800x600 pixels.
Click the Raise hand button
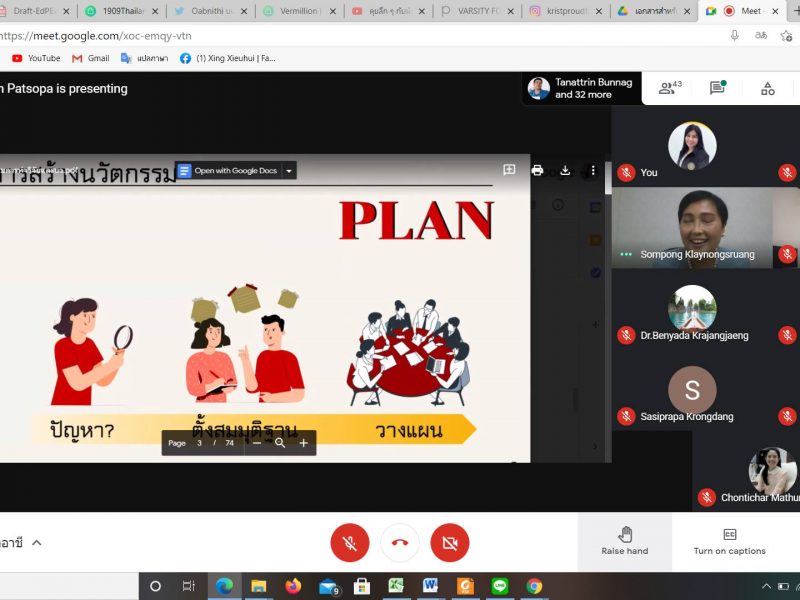624,541
